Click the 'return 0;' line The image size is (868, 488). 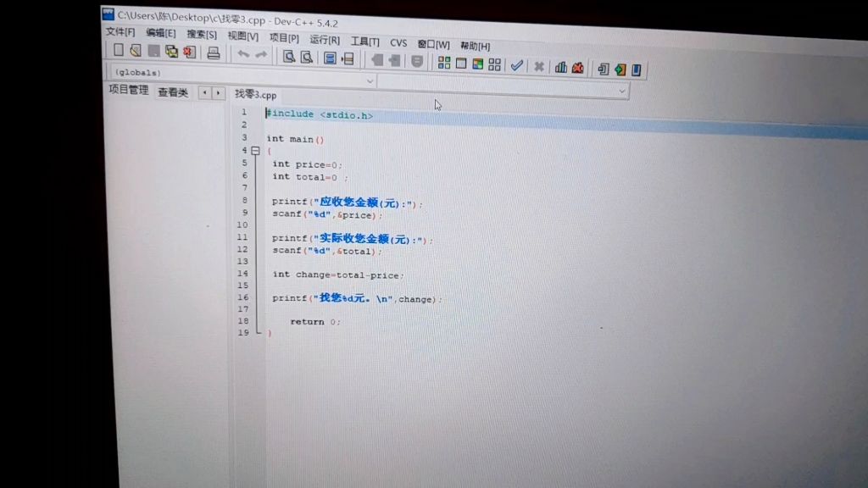click(x=315, y=321)
